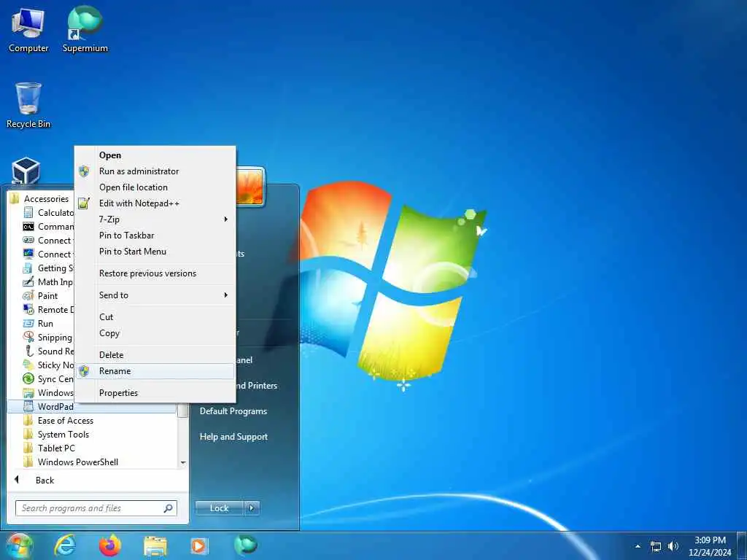The image size is (747, 560).
Task: Open the clock showing 3:09 PM
Action: 710,546
